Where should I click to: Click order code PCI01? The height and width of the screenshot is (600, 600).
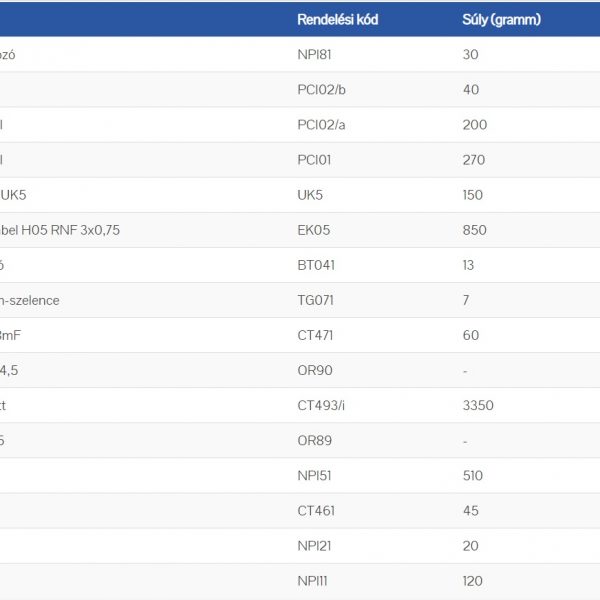point(315,160)
